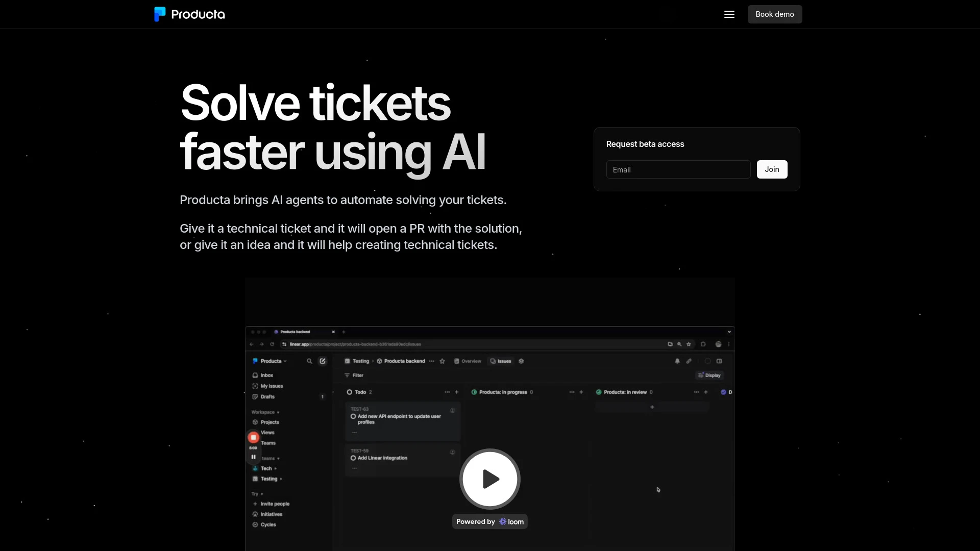This screenshot has width=980, height=551.
Task: Click the Filter icon on the Linear board
Action: pyautogui.click(x=347, y=375)
